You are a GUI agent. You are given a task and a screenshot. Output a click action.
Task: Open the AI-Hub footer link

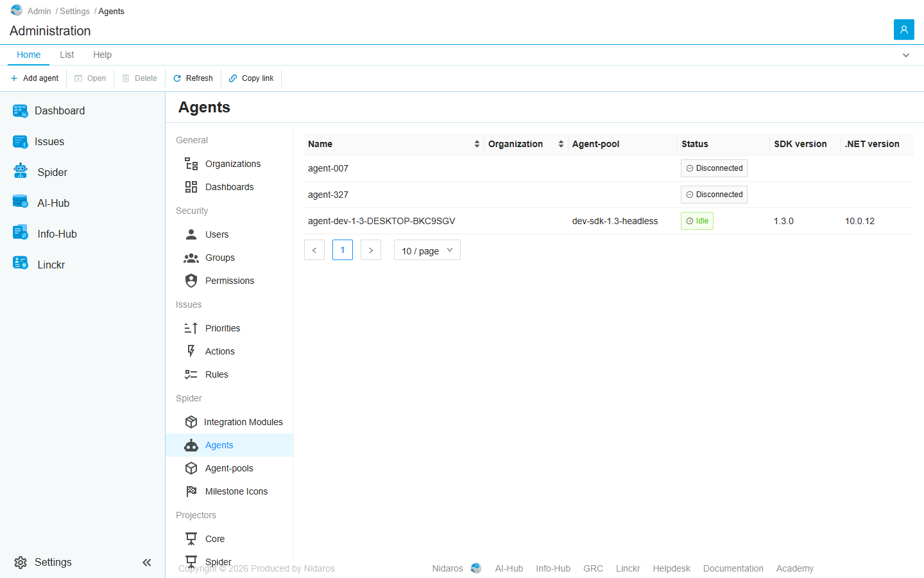(x=509, y=568)
